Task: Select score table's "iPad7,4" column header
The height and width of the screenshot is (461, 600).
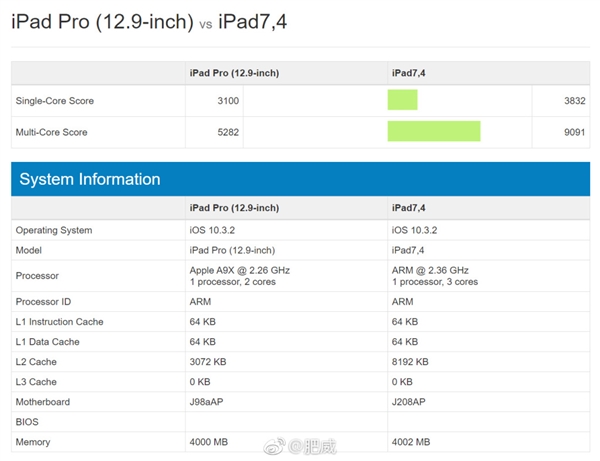Action: [408, 73]
